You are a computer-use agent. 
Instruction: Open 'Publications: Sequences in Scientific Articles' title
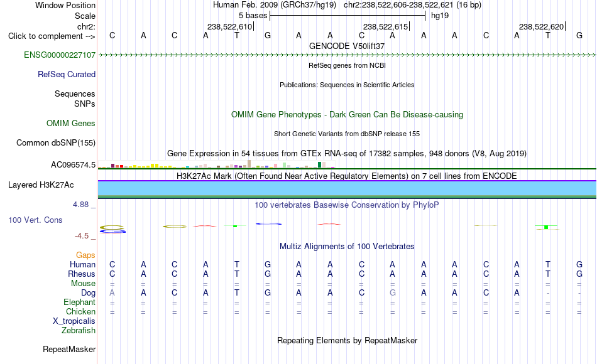pos(347,85)
